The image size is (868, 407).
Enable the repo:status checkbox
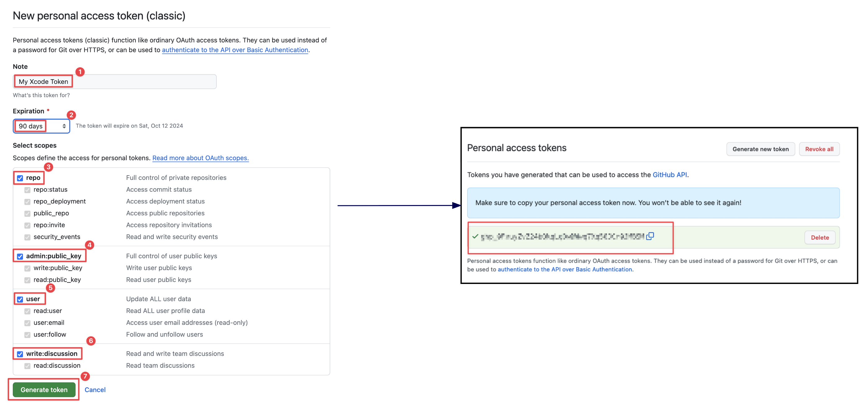[x=27, y=190]
